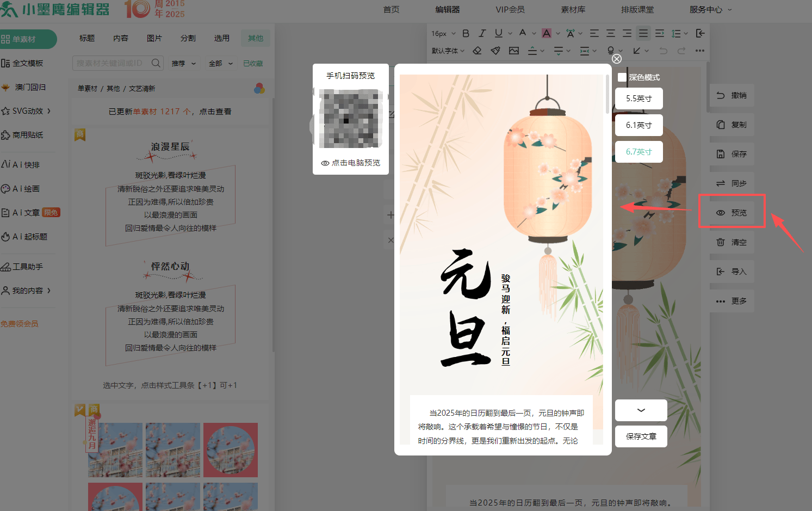812x511 pixels.
Task: Open the 素材库 menu item
Action: tap(573, 10)
